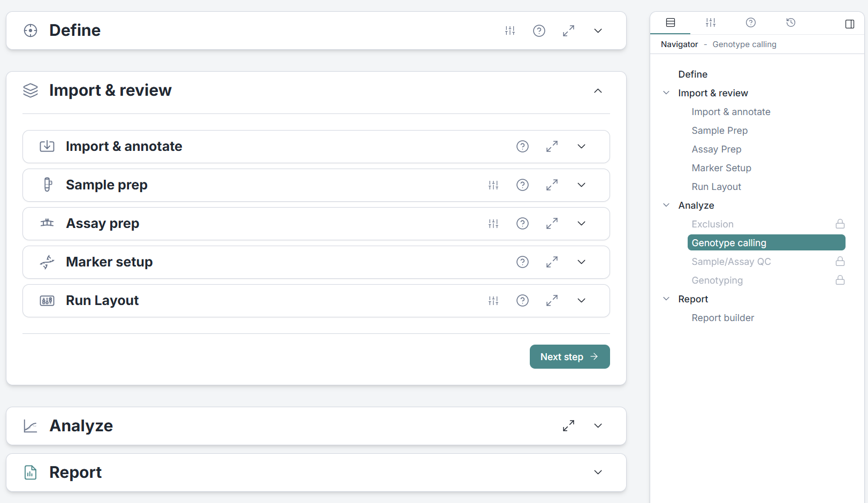Go to Import & annotate in Navigator
Viewport: 868px width, 503px height.
coord(730,112)
